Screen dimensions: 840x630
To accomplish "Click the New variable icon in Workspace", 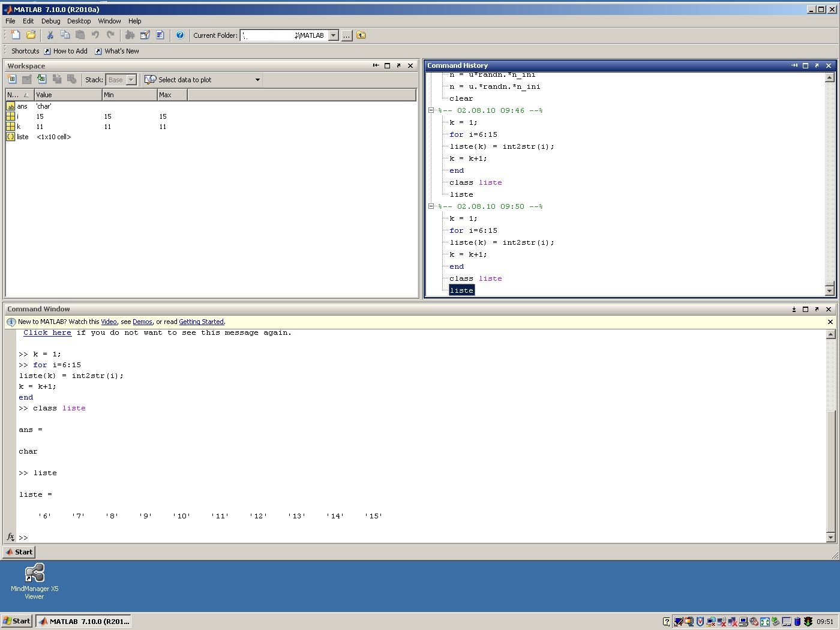I will tap(12, 79).
